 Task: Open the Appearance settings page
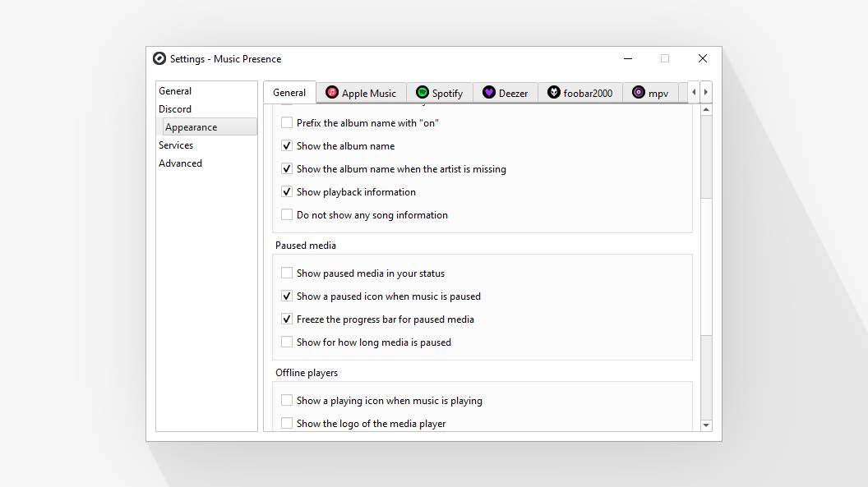point(191,127)
